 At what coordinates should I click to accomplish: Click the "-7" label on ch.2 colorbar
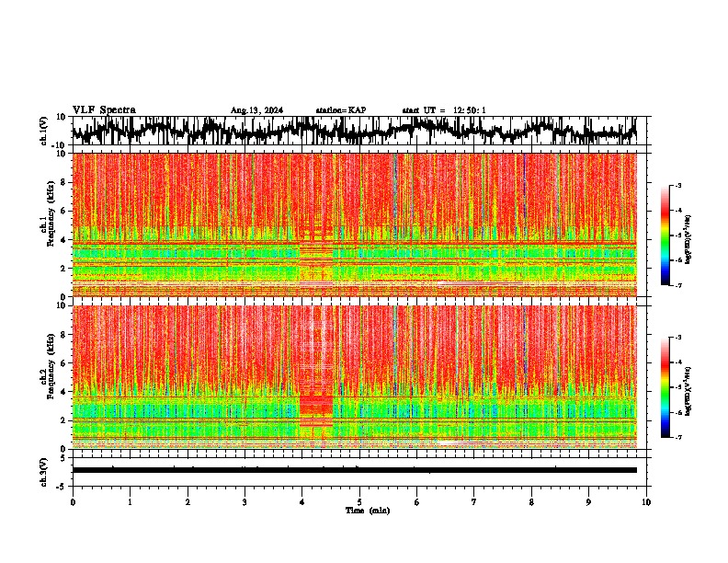pyautogui.click(x=678, y=438)
